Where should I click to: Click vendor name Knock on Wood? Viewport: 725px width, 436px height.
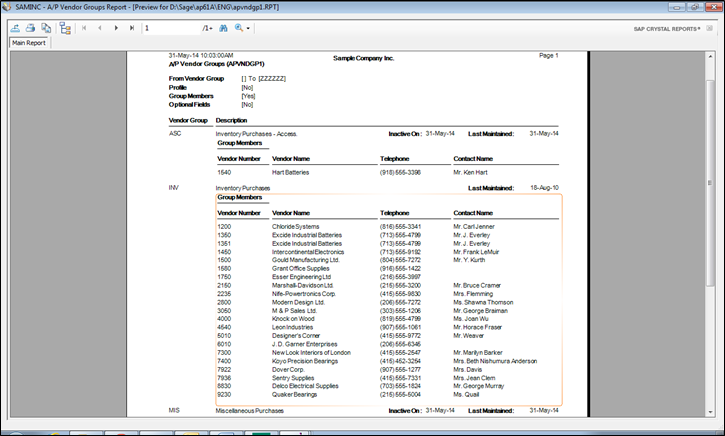tap(293, 319)
